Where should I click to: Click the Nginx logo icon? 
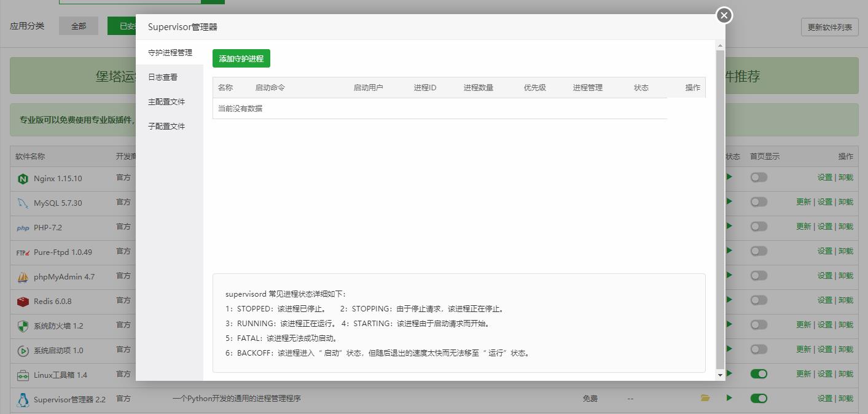click(x=23, y=179)
